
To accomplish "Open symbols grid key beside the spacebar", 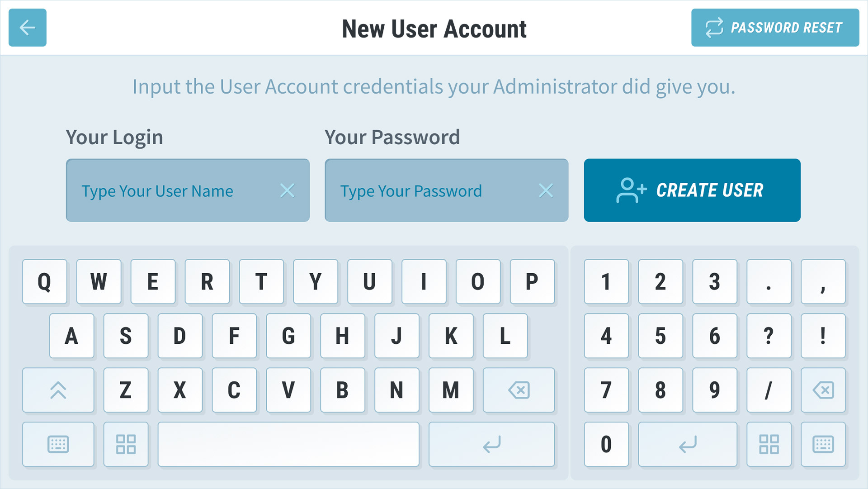I will pyautogui.click(x=126, y=444).
